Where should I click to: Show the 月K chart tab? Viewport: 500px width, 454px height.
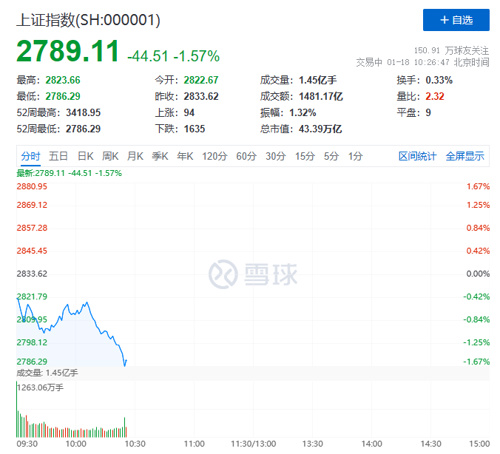tap(135, 156)
